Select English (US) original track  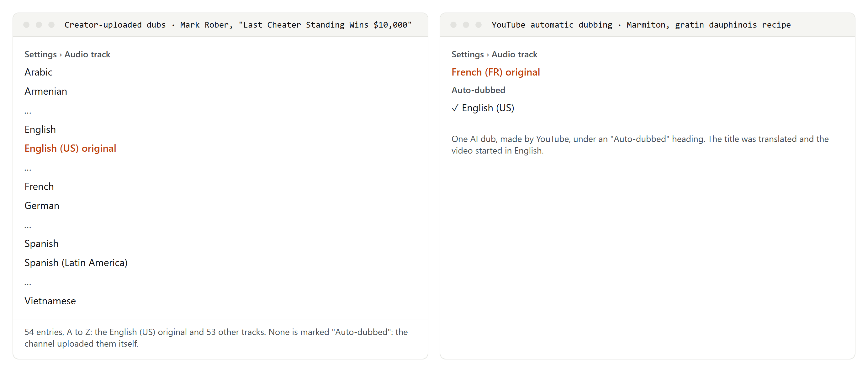point(71,148)
